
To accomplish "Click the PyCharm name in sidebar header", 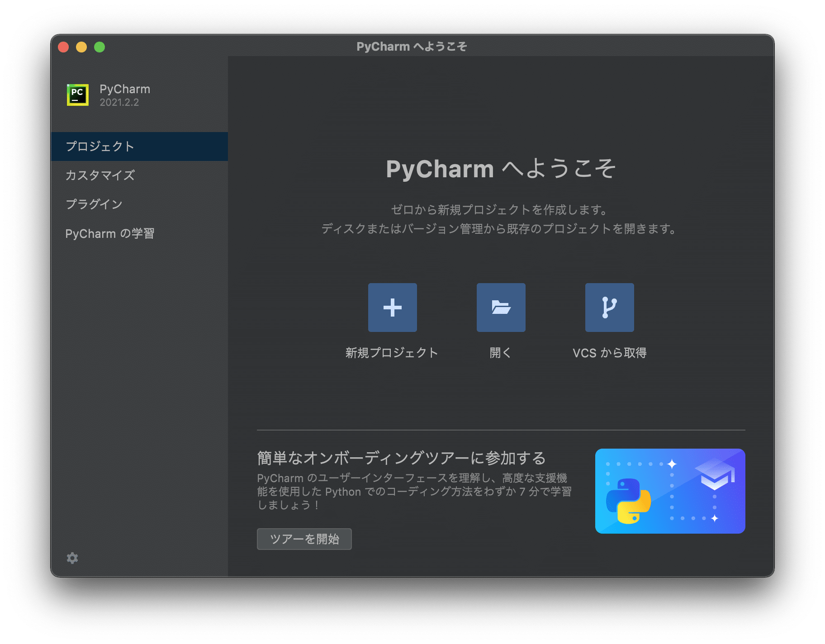I will coord(125,89).
